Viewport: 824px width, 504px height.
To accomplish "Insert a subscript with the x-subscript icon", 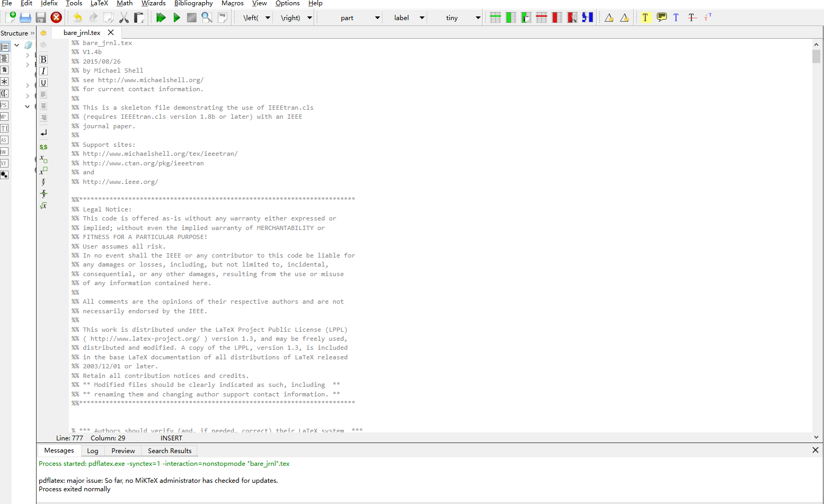I will [x=43, y=158].
